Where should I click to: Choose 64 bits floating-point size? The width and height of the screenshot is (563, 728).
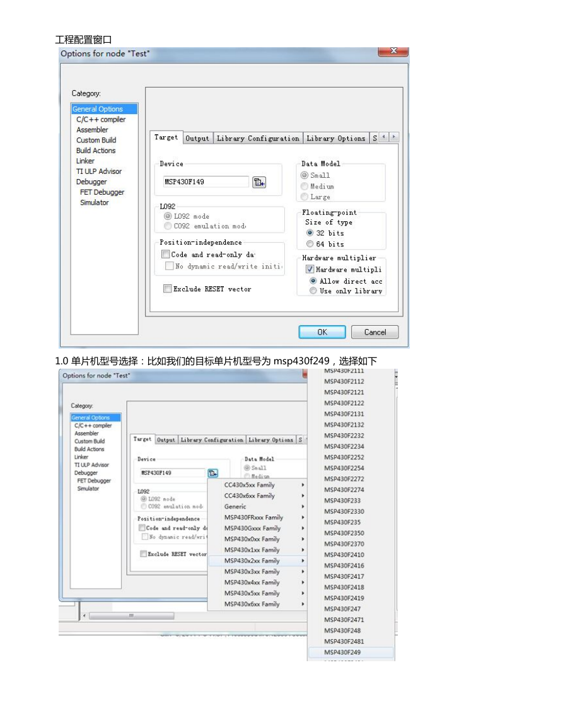coord(310,244)
